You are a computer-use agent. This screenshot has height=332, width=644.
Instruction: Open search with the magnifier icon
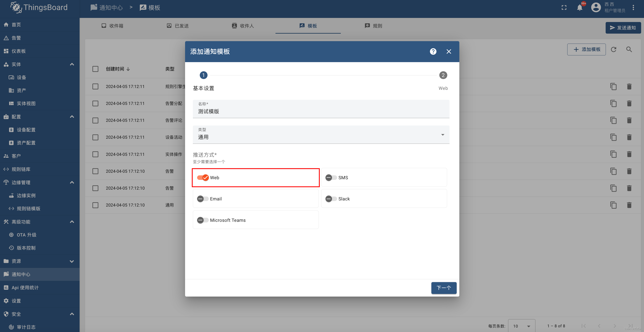(x=629, y=49)
